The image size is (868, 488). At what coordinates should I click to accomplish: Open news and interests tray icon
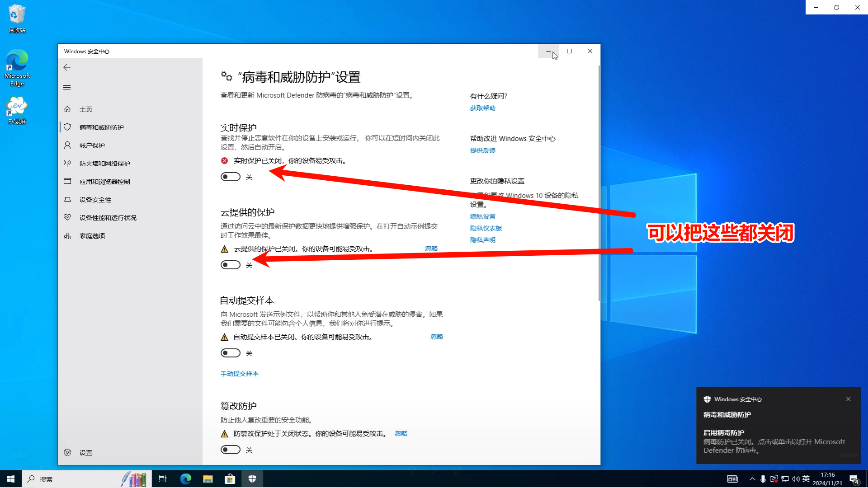pos(732,479)
